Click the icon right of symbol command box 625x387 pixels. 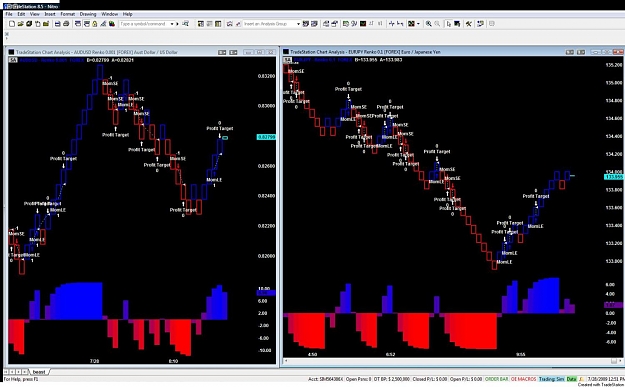[x=185, y=24]
